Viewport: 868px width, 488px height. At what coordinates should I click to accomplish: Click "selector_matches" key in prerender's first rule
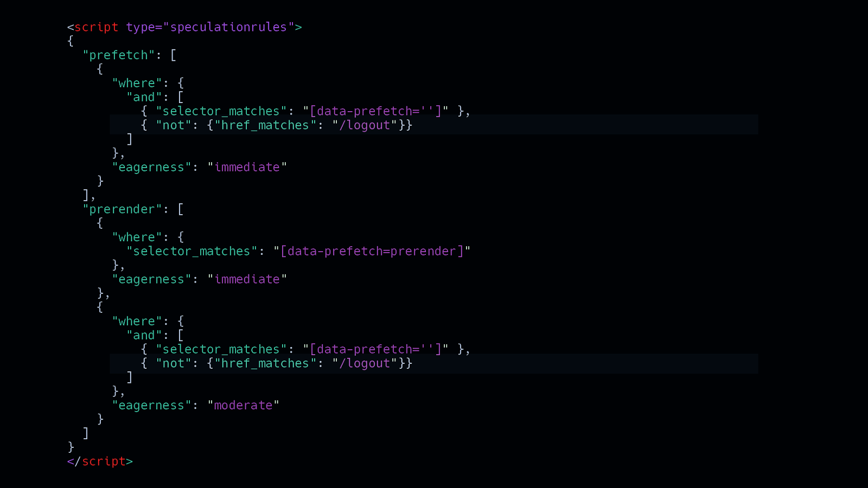(192, 252)
